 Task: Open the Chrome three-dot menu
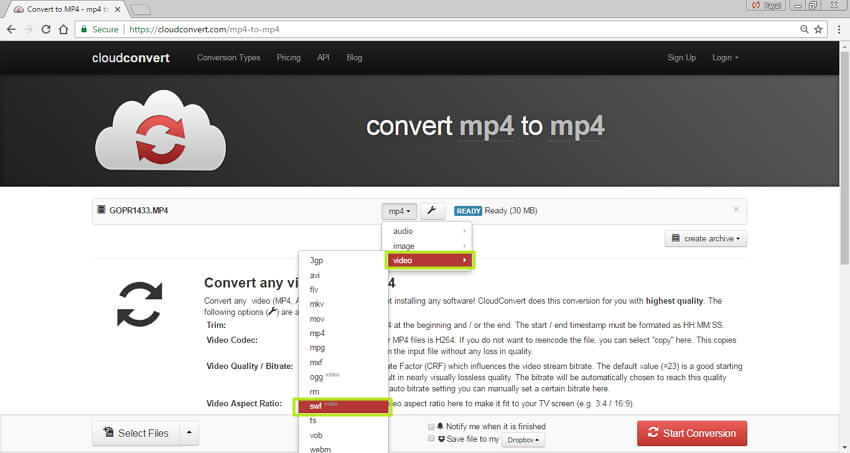pyautogui.click(x=839, y=30)
